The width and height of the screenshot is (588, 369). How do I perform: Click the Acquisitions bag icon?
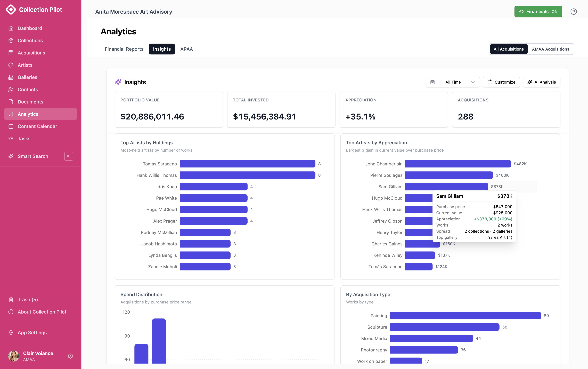pyautogui.click(x=11, y=53)
